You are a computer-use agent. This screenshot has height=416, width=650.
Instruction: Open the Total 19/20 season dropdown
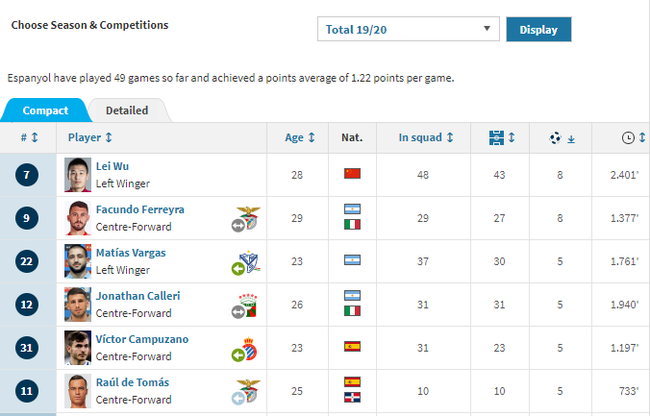(x=408, y=29)
